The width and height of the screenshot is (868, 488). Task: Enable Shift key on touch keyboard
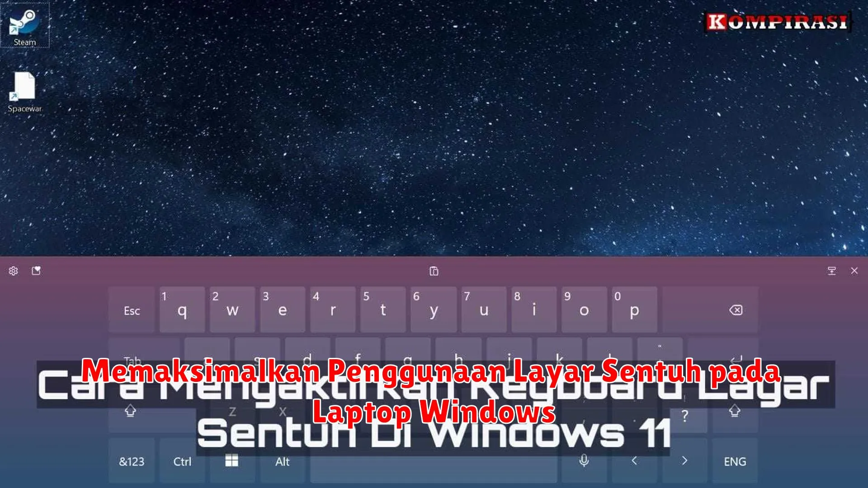click(x=131, y=411)
